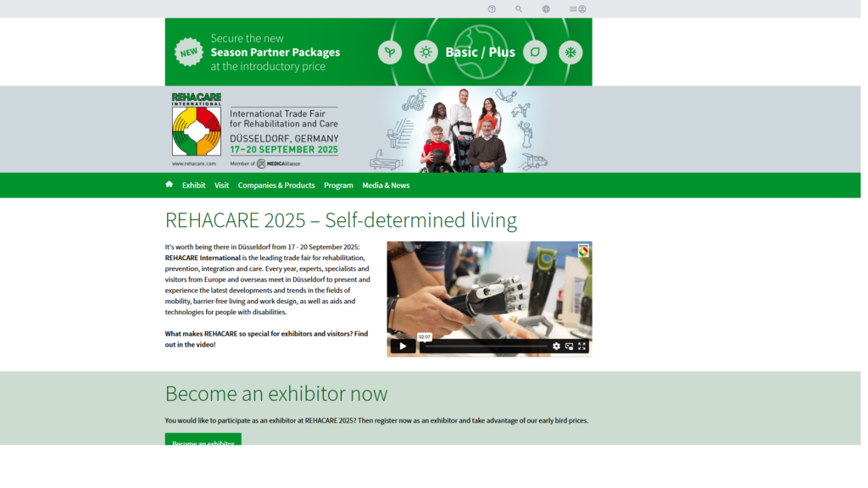The image size is (868, 488).
Task: Click the group photo in header banner
Action: click(464, 130)
